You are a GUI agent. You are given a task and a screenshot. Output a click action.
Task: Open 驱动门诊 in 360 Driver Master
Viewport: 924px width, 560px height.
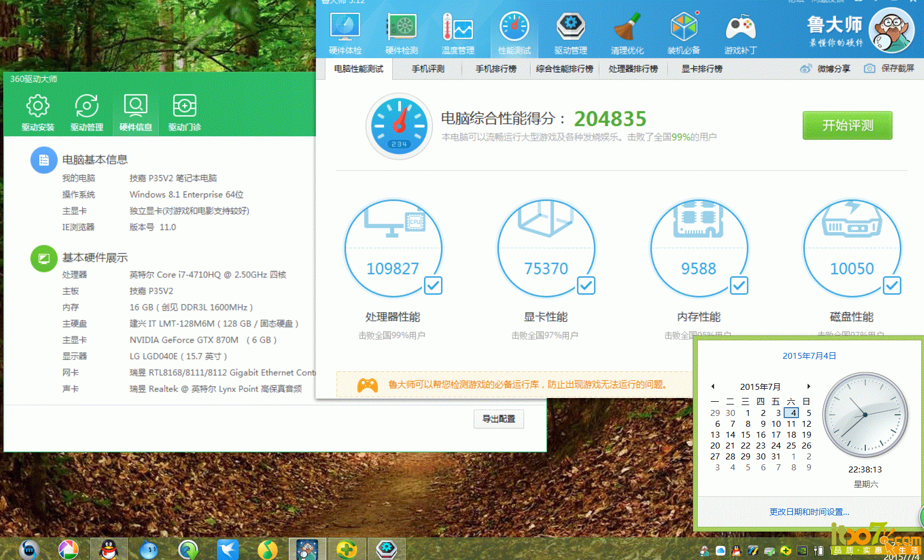(184, 113)
